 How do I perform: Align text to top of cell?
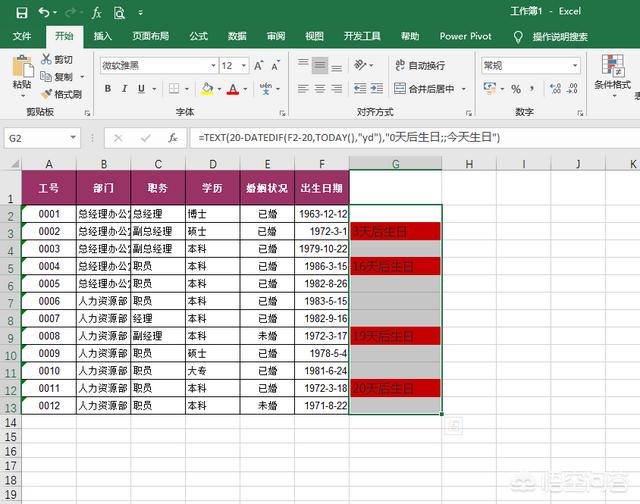303,65
